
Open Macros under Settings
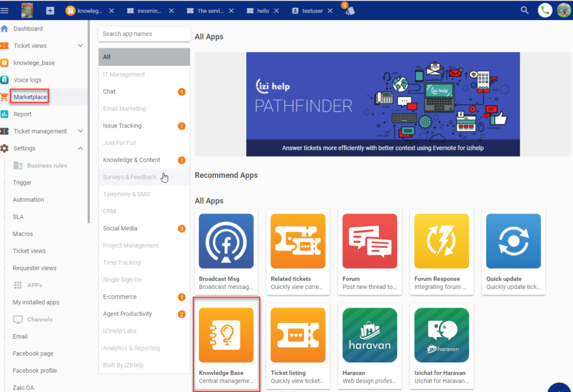click(22, 234)
